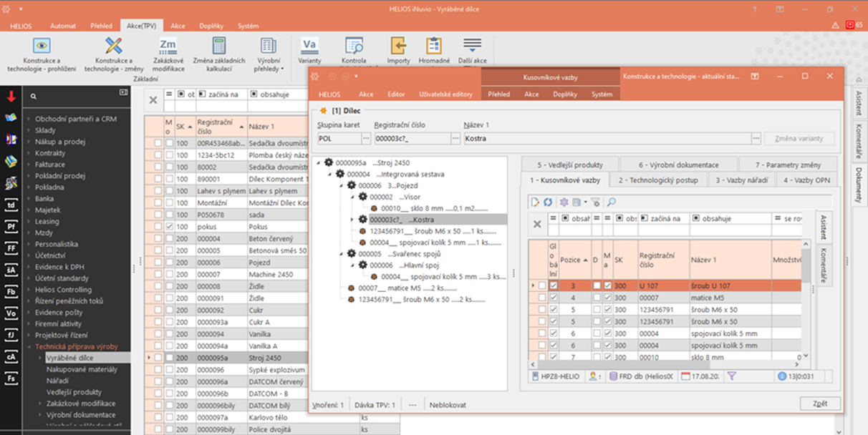868x435 pixels.
Task: Expand the 000003c? Kostra tree node
Action: pos(353,220)
